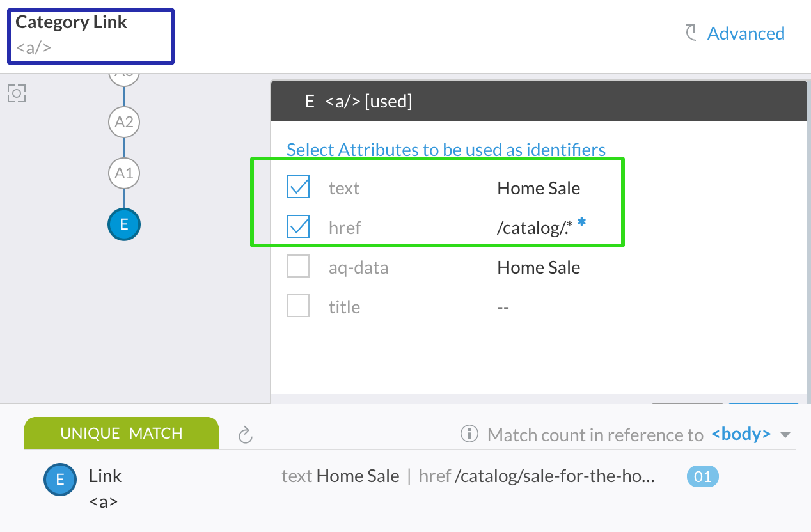Screen dimensions: 811x532
Task: Click the 01 match count badge
Action: click(703, 476)
